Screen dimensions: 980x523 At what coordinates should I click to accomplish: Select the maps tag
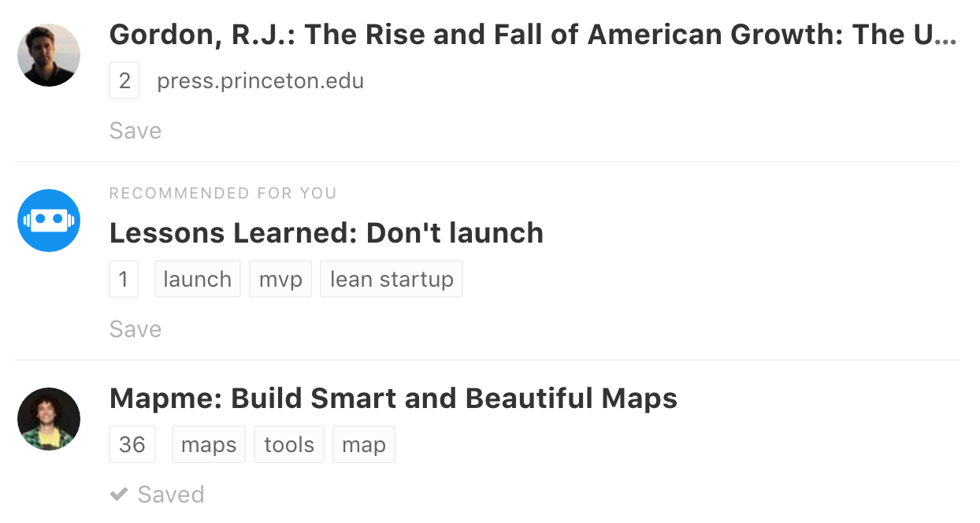209,445
